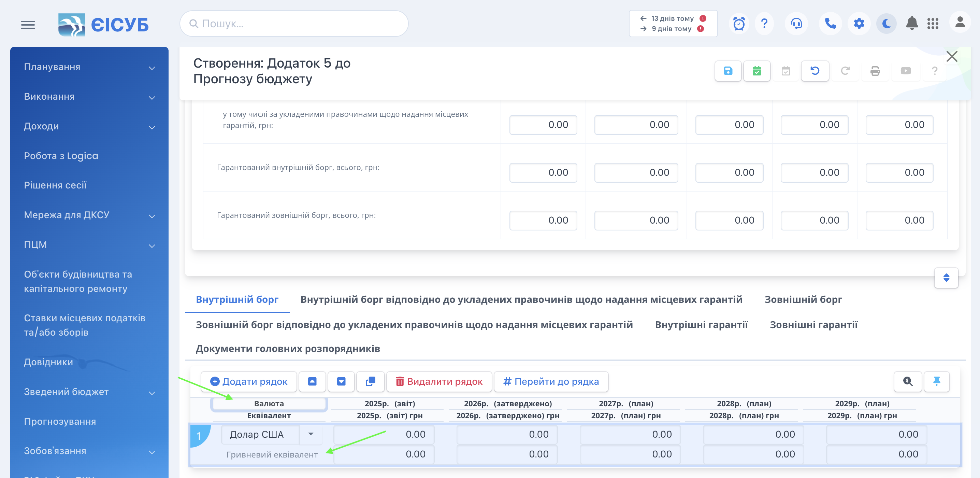
Task: Expand Доходи menu
Action: pos(89,126)
